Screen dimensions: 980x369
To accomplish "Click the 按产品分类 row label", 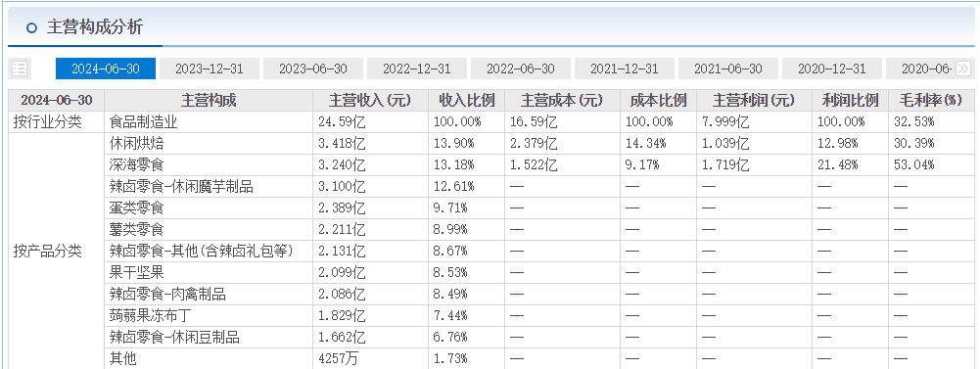I will [48, 251].
